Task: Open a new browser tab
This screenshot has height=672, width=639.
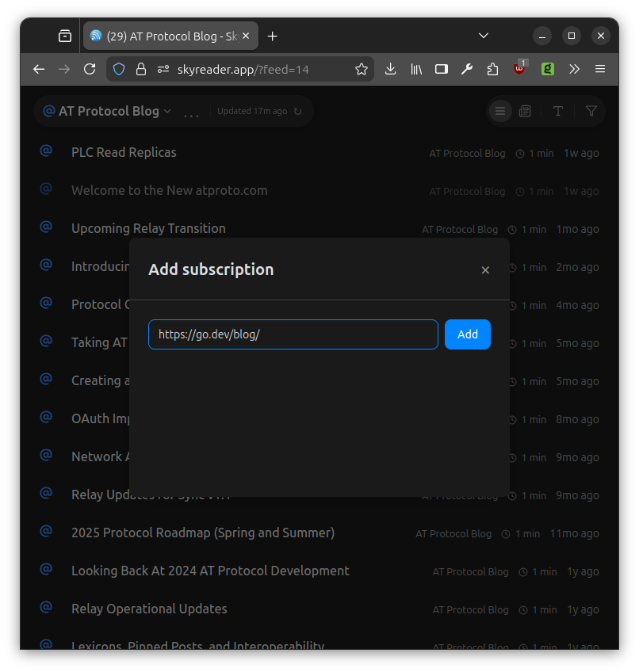Action: tap(273, 36)
